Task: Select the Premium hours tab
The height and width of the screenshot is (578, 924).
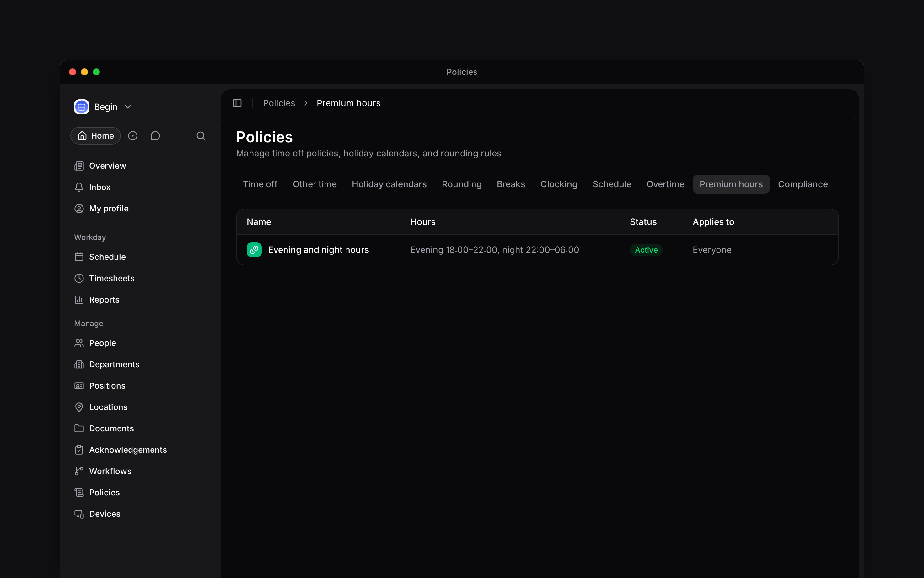Action: [731, 184]
